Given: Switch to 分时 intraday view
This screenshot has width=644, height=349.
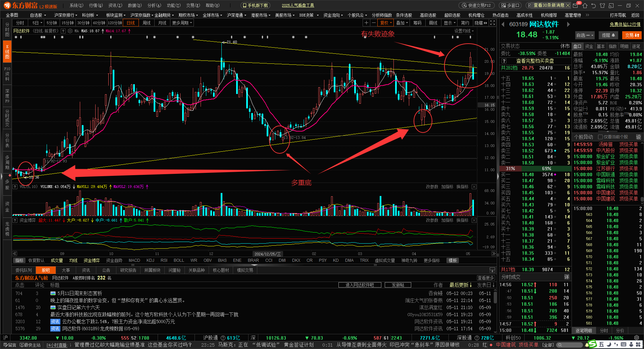Looking at the screenshot, I should (20, 23).
